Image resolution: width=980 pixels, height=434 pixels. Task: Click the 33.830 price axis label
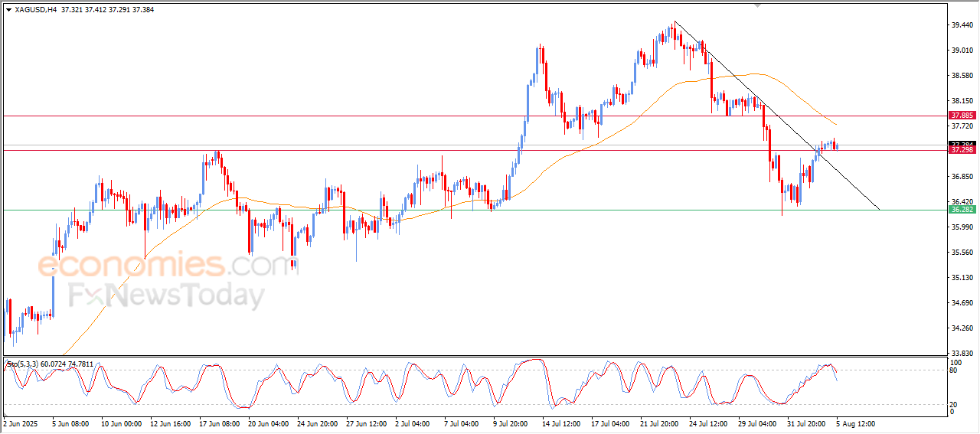pyautogui.click(x=961, y=353)
